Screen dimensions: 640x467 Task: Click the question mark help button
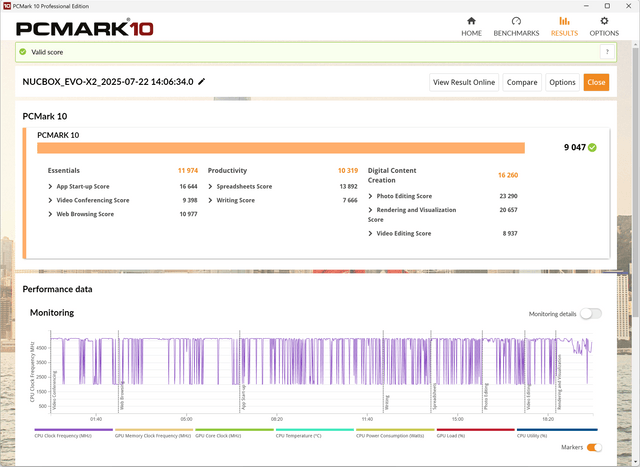pos(607,52)
